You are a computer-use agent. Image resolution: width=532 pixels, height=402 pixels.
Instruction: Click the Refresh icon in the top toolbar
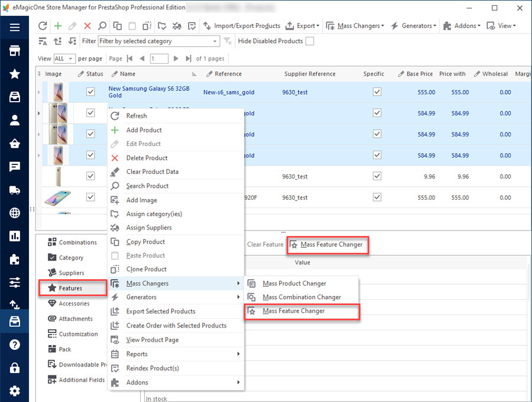(43, 26)
